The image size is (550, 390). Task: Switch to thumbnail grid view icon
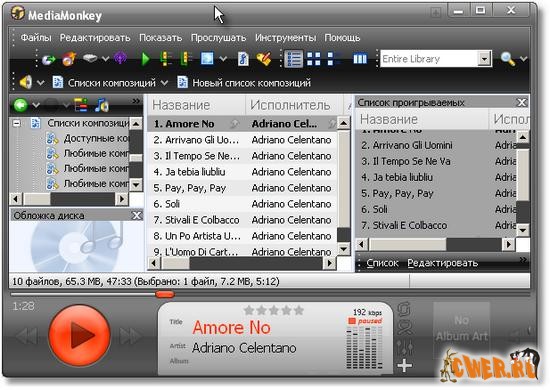pyautogui.click(x=314, y=59)
